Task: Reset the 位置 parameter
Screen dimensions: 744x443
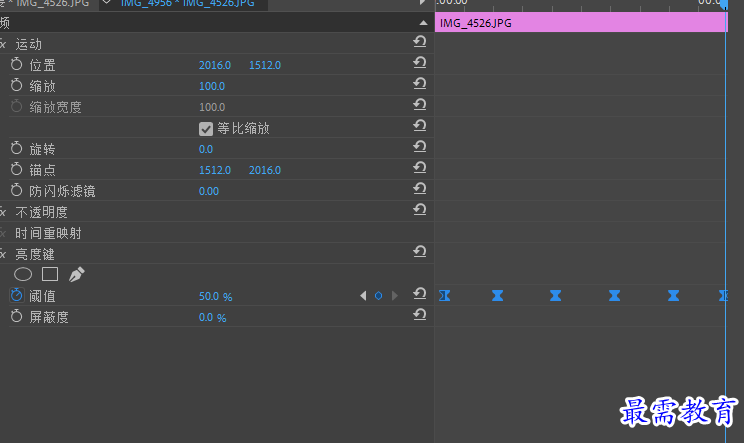Action: [419, 63]
